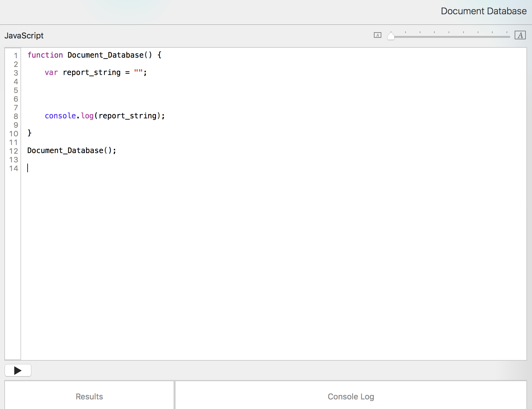Switch to the Results tab
Viewport: 532px width, 409px height.
pyautogui.click(x=89, y=396)
